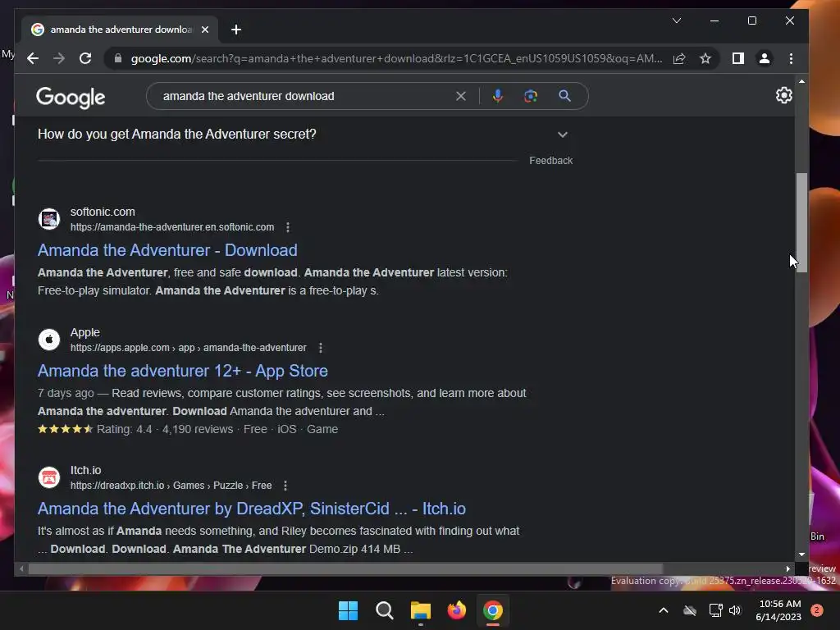The image size is (840, 630).
Task: Start a voice search with microphone
Action: (498, 96)
